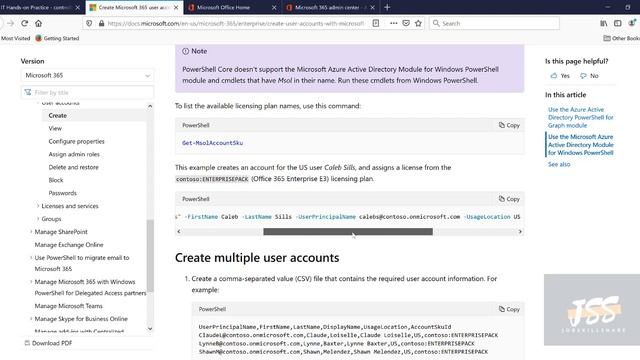Image resolution: width=640 pixels, height=360 pixels.
Task: Click left arrow of code horizontal scrollbar
Action: 179,231
